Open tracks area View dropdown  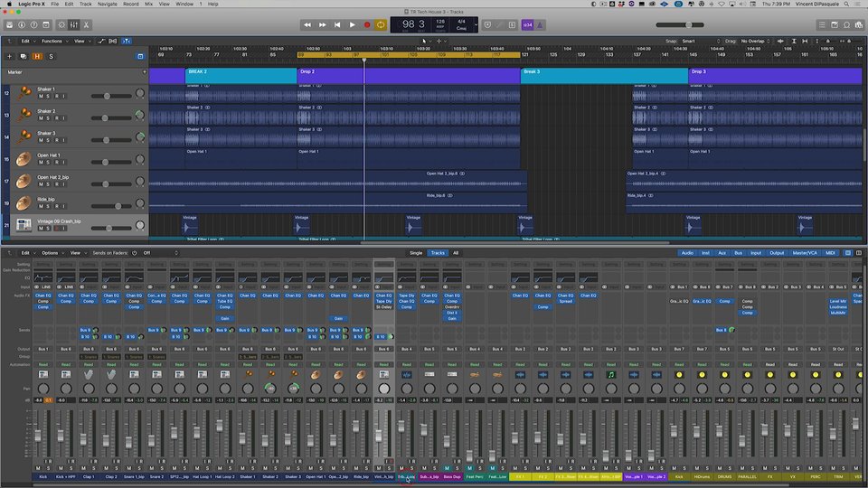pyautogui.click(x=81, y=41)
